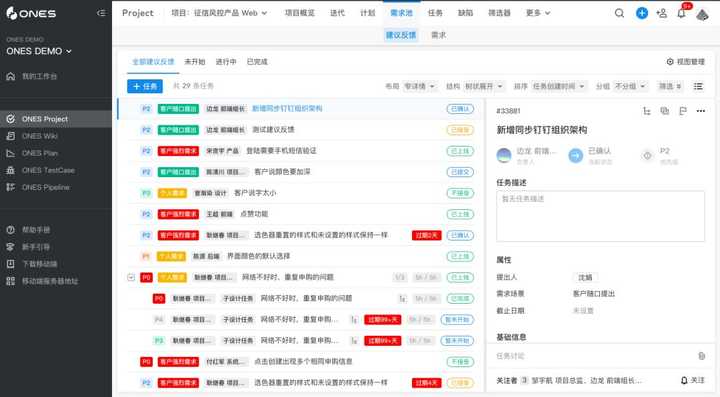Image resolution: width=720 pixels, height=397 pixels.
Task: Click the 任务讨论 comment input field
Action: (595, 356)
